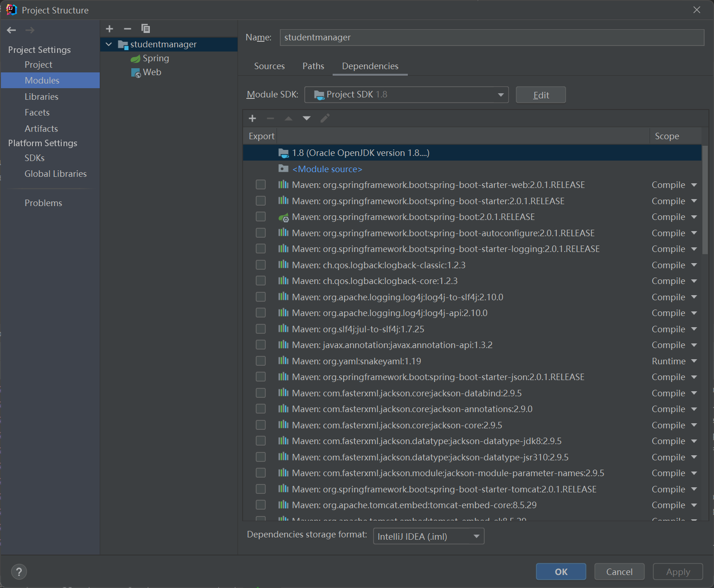Collapse the studentmanager tree node
714x588 pixels.
109,45
